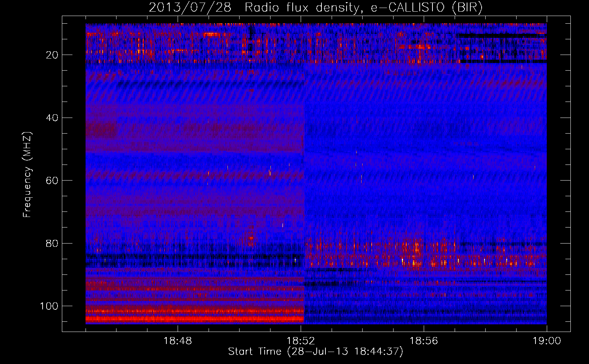Viewport: 589px width, 364px height.
Task: Click the 'Frequency (MHZ)' axis label
Action: click(x=27, y=175)
